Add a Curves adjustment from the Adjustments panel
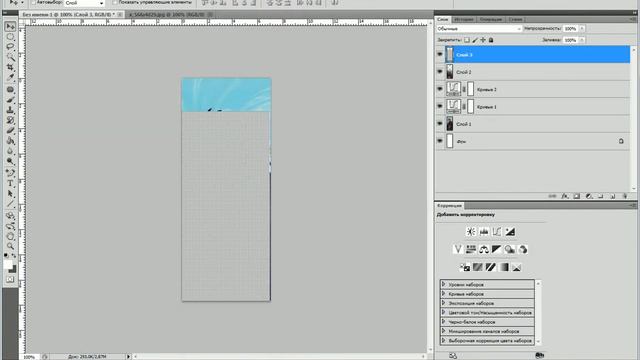 point(497,232)
